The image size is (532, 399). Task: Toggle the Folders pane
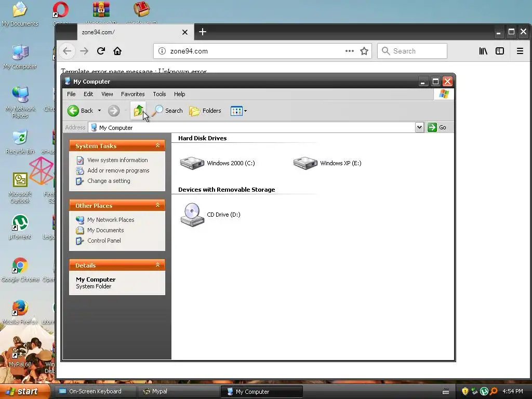(x=205, y=111)
